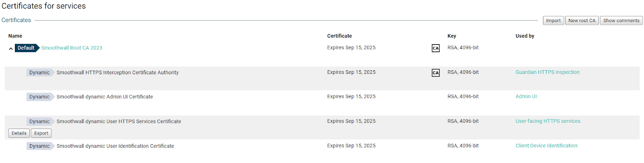The height and width of the screenshot is (163, 644).
Task: Select Smoothwall dynamic User Identification Certificate row
Action: pyautogui.click(x=115, y=146)
